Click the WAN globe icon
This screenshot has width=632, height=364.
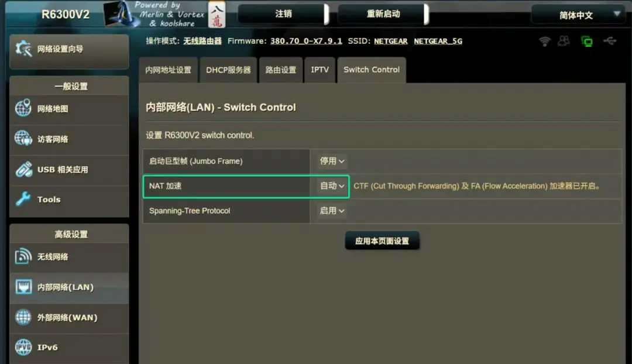[23, 317]
